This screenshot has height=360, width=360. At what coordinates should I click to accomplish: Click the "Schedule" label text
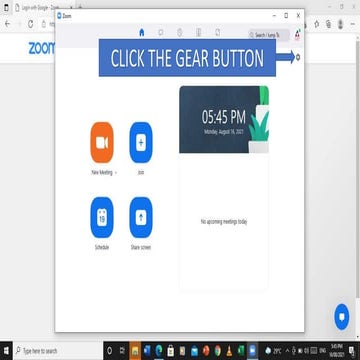coord(102,248)
